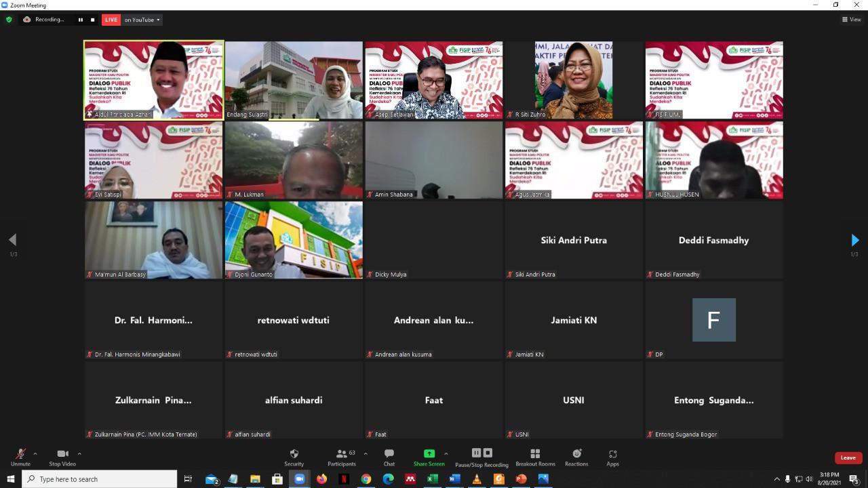Click Task View on the taskbar
This screenshot has width=868, height=488.
click(x=187, y=479)
